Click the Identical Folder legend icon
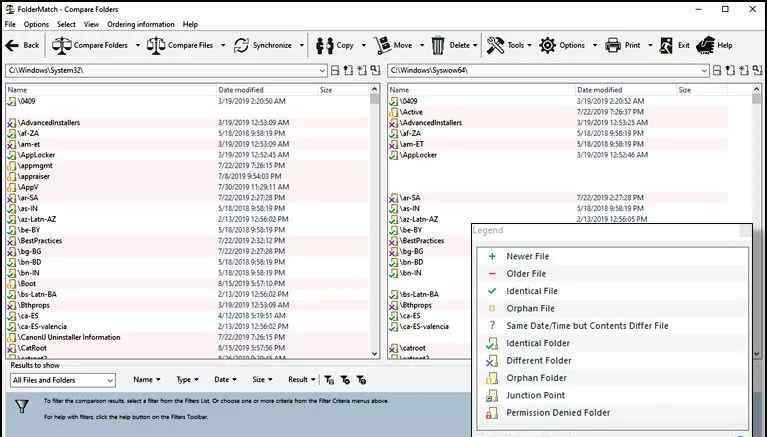 click(x=492, y=344)
